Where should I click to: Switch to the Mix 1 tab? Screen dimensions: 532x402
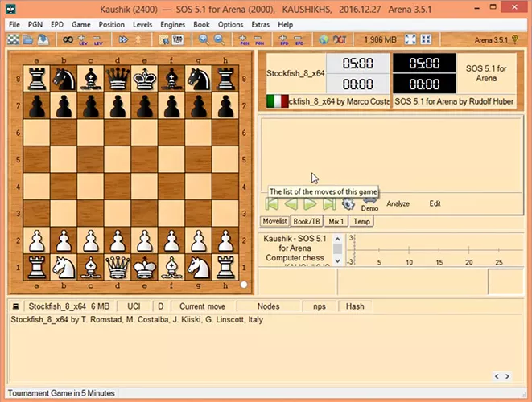click(336, 221)
